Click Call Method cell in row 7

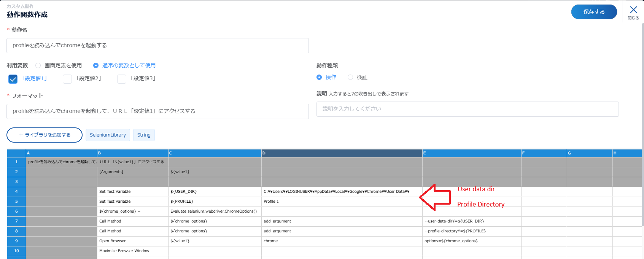(x=132, y=221)
